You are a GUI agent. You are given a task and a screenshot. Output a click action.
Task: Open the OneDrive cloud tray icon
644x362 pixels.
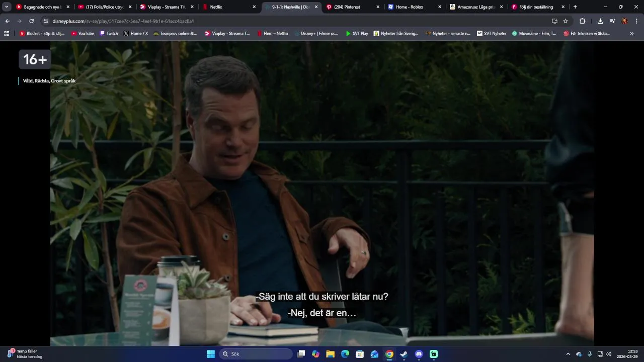tap(579, 354)
